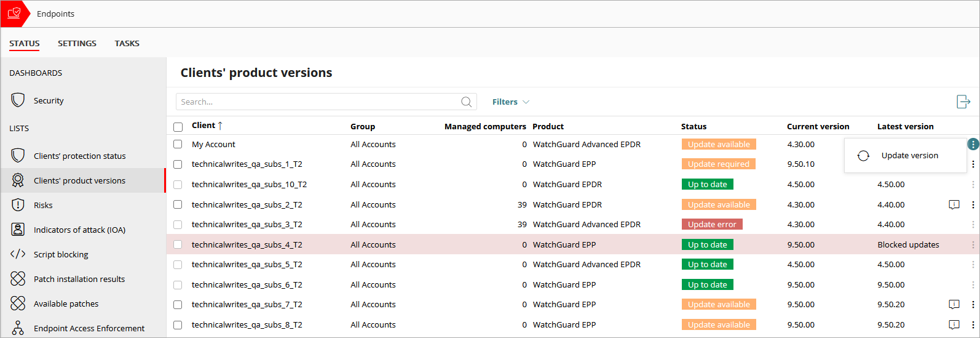This screenshot has height=338, width=980.
Task: Open the options menu for technicalwrites_qa_subs_1_T2
Action: pyautogui.click(x=973, y=164)
